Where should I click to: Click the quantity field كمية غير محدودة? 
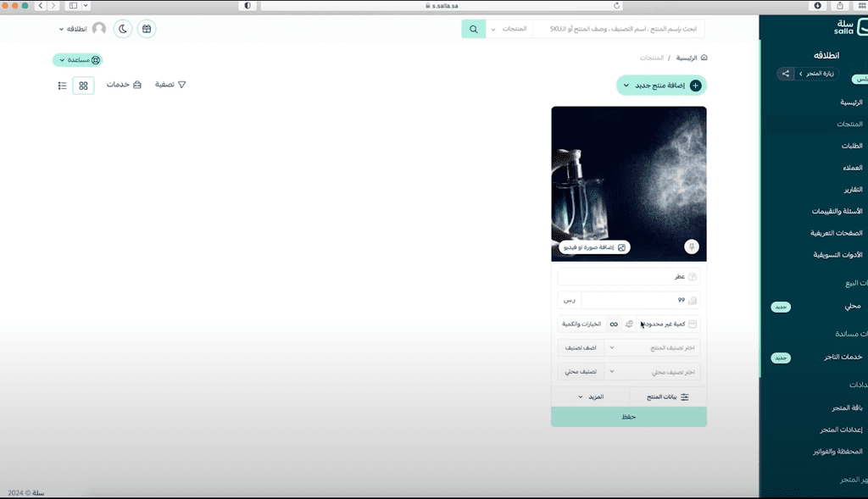point(668,324)
